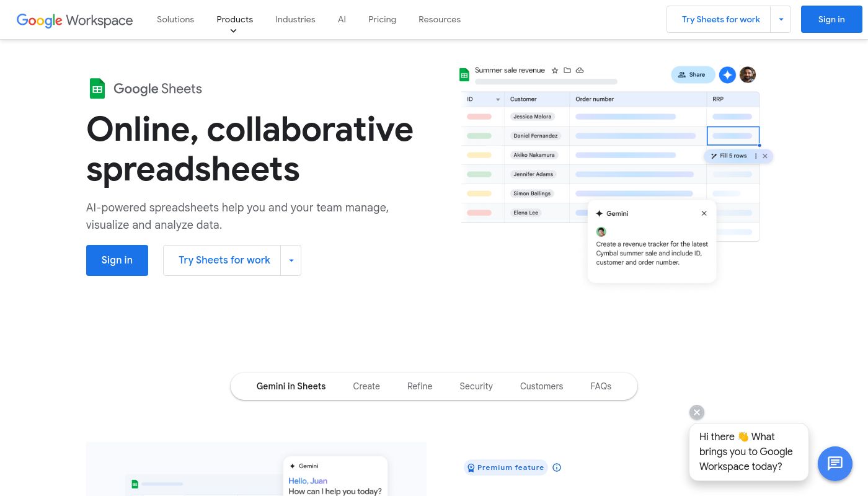Jump to the Create section tab
This screenshot has height=496, width=868.
[366, 386]
